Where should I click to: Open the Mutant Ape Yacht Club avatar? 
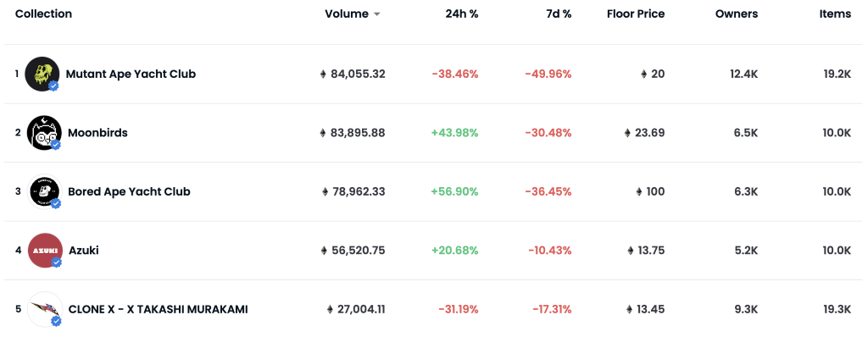pos(42,75)
